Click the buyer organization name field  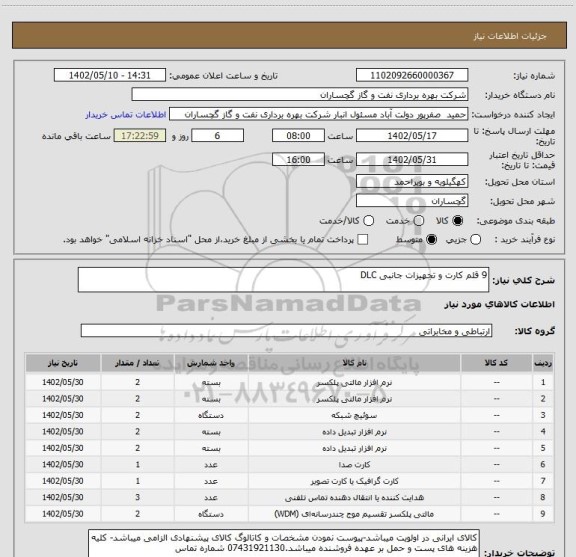(x=300, y=95)
